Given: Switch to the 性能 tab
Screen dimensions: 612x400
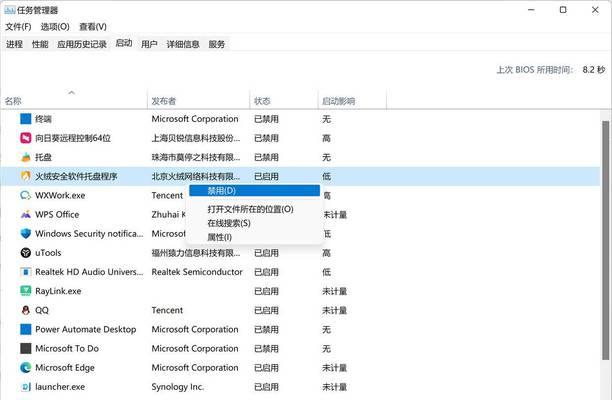Looking at the screenshot, I should [x=40, y=44].
